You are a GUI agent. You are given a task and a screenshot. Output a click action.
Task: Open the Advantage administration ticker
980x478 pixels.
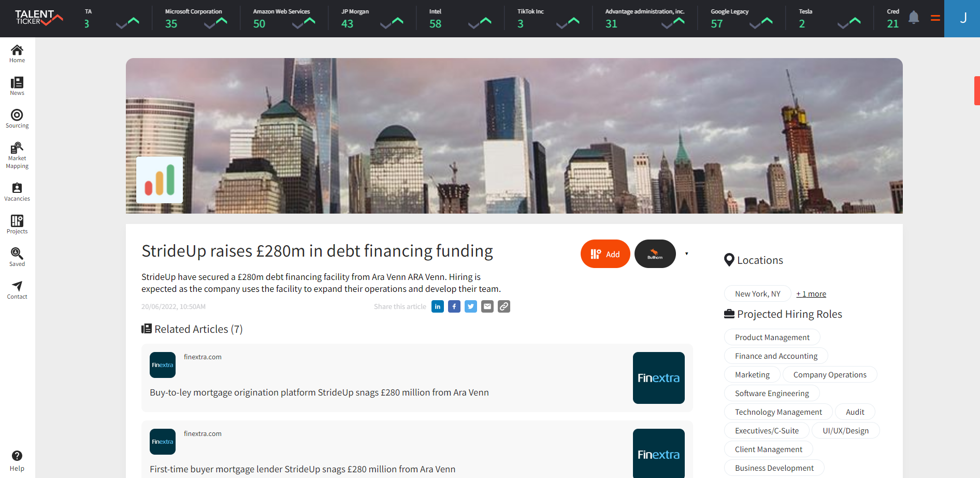[645, 19]
